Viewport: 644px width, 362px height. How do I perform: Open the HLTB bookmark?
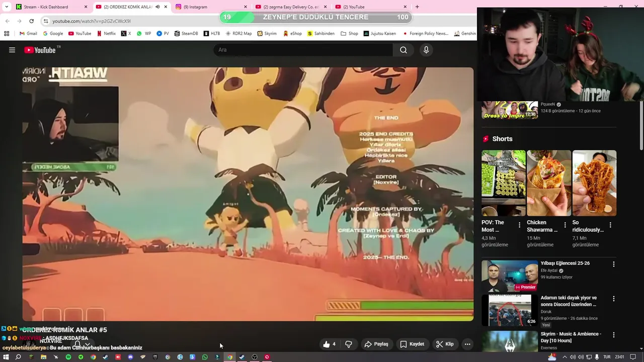pyautogui.click(x=212, y=33)
